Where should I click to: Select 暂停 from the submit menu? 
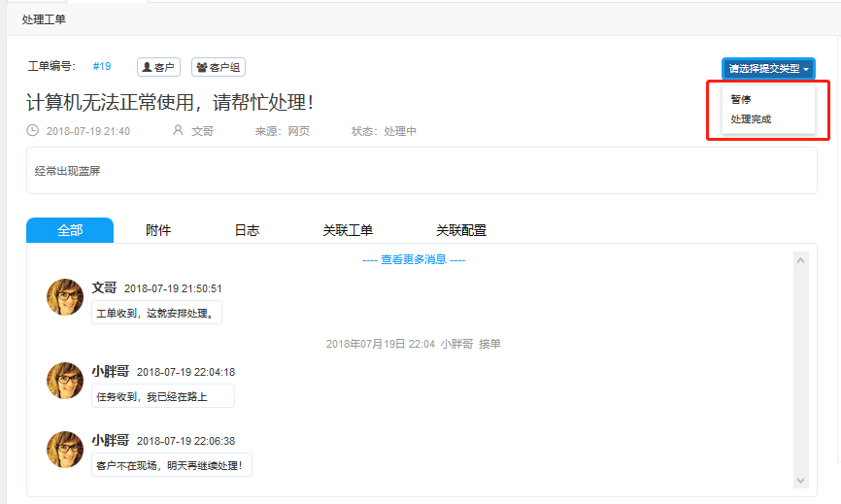pos(741,99)
